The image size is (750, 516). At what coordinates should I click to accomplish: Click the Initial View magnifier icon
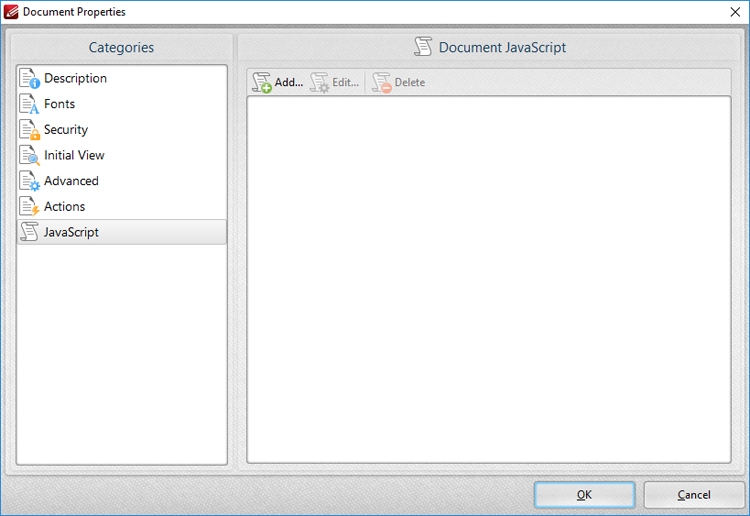click(29, 155)
